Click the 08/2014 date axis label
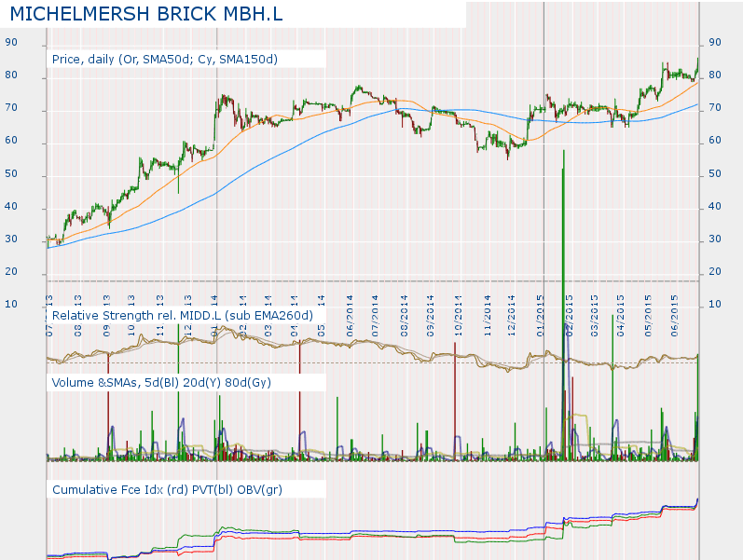Image resolution: width=743 pixels, height=560 pixels. pos(405,316)
